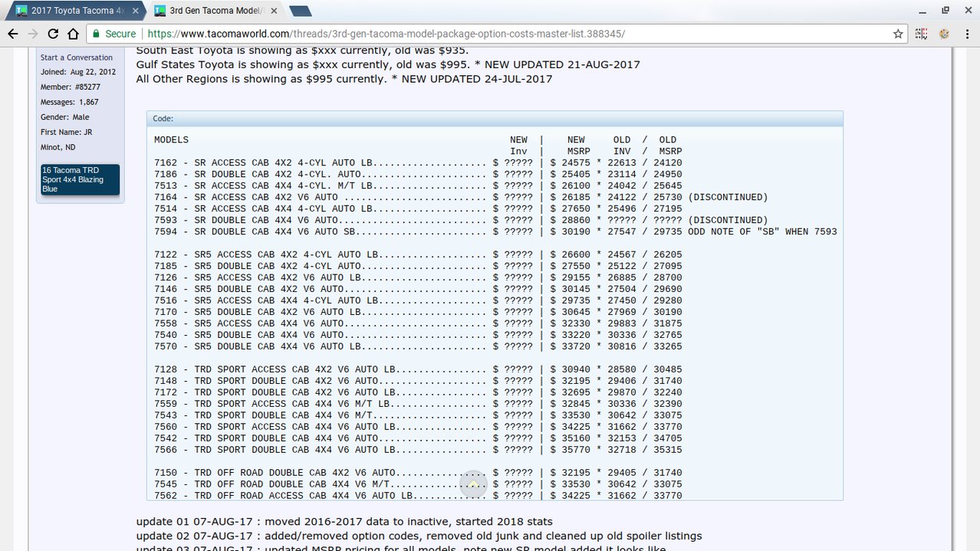Click the 7545 TRD OFF ROAD M/T row
Screen dimensions: 980x551
click(418, 484)
